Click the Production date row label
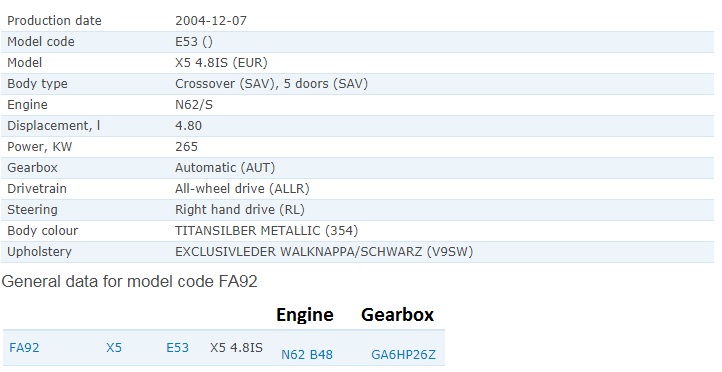The width and height of the screenshot is (722, 372). click(54, 21)
